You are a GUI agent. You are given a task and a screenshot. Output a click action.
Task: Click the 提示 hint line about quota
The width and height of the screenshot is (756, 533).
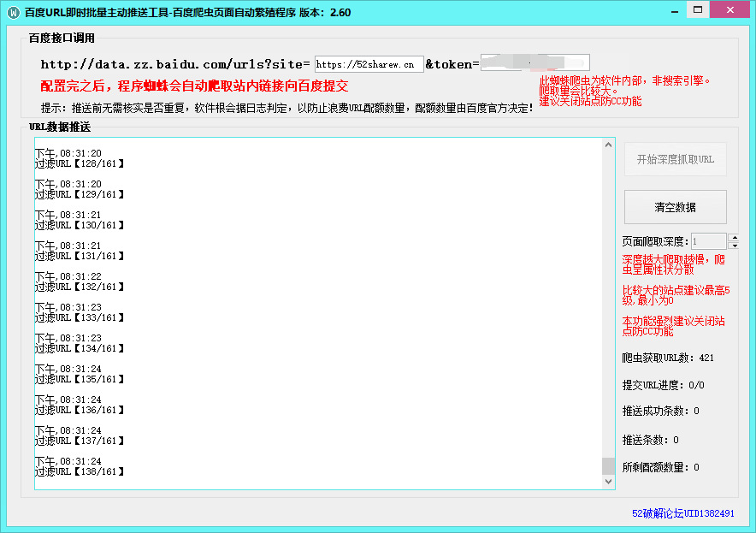tap(287, 108)
